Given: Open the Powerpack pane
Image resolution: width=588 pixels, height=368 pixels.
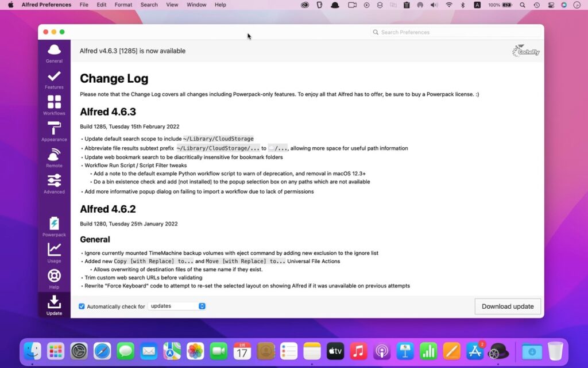Looking at the screenshot, I should (54, 227).
